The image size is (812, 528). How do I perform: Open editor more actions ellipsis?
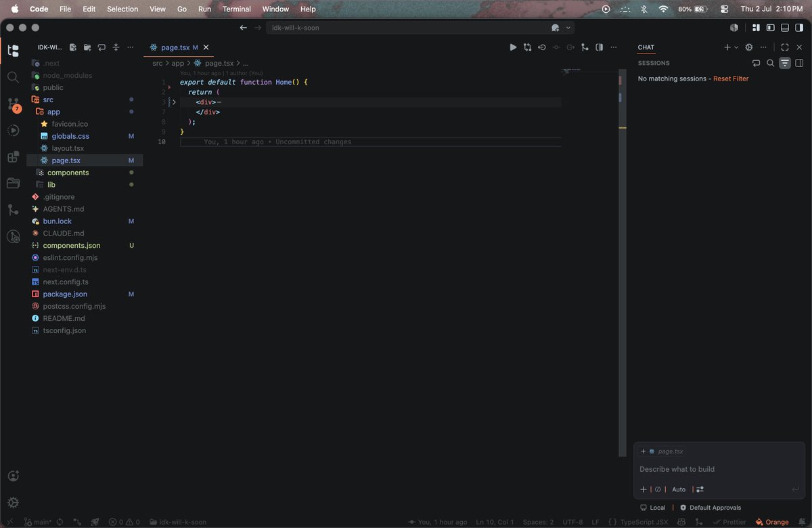[x=614, y=47]
